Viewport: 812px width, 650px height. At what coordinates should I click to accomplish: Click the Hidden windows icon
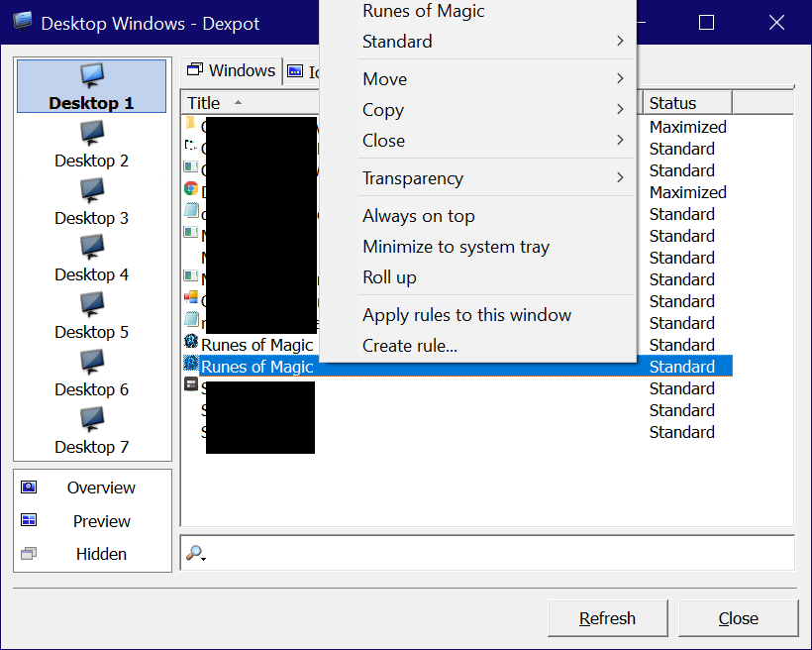point(28,554)
